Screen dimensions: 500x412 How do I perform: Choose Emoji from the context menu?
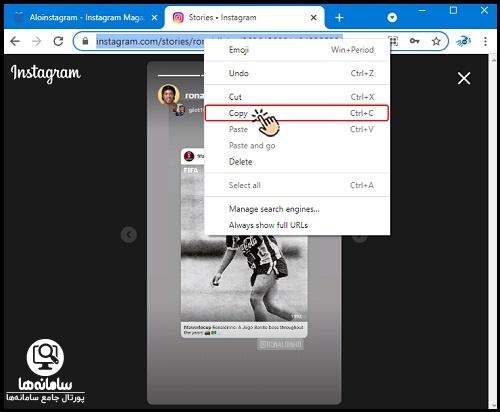(297, 50)
